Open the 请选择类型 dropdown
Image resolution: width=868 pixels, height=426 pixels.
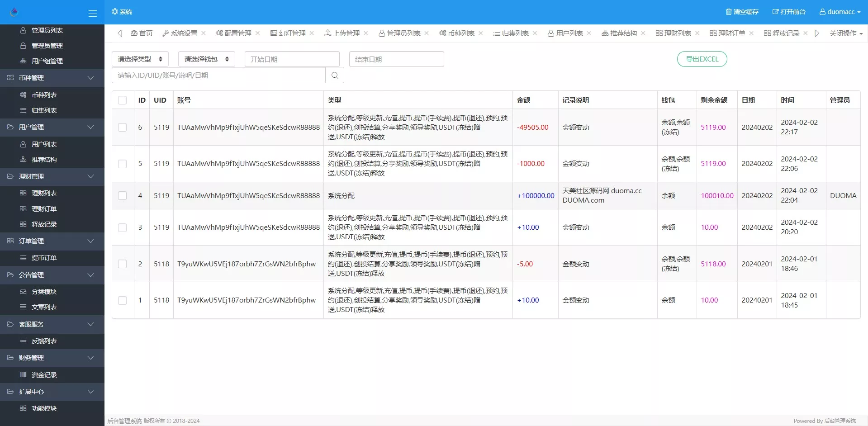pos(140,59)
